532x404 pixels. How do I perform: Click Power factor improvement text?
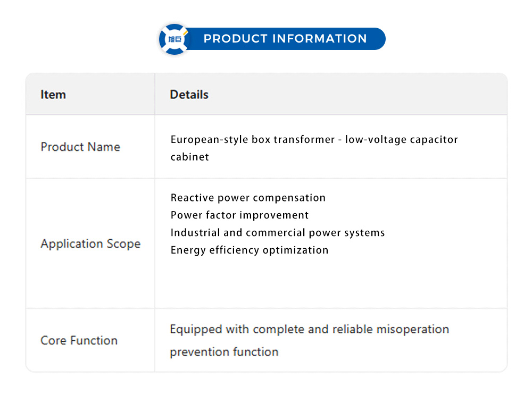[239, 215]
